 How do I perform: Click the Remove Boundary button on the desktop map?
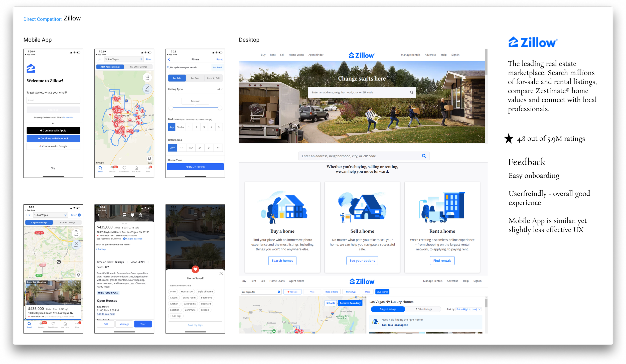point(350,303)
